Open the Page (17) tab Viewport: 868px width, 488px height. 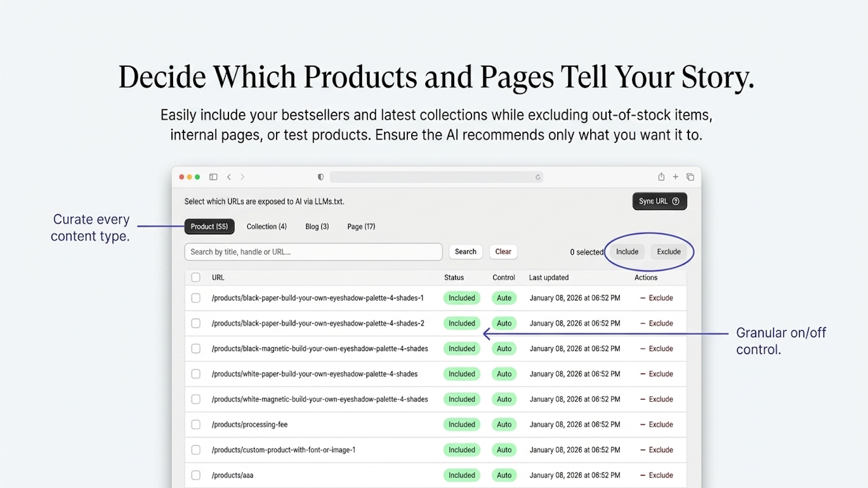tap(361, 226)
